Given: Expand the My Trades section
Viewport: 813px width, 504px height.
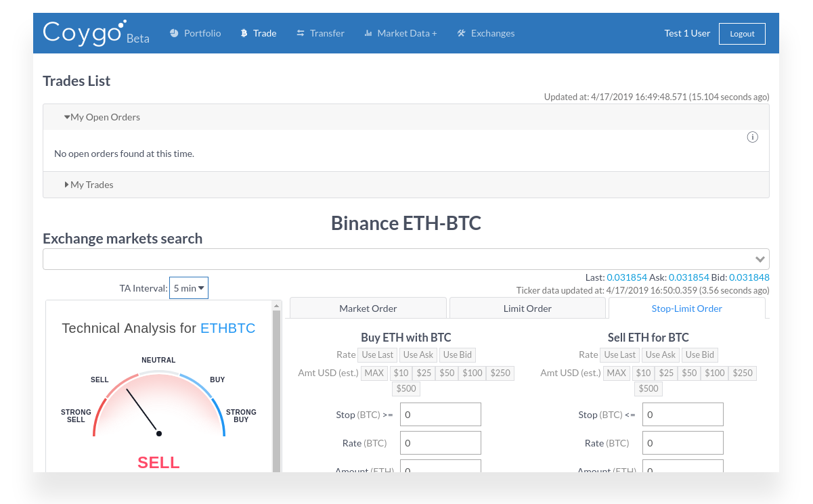Looking at the screenshot, I should pyautogui.click(x=406, y=185).
